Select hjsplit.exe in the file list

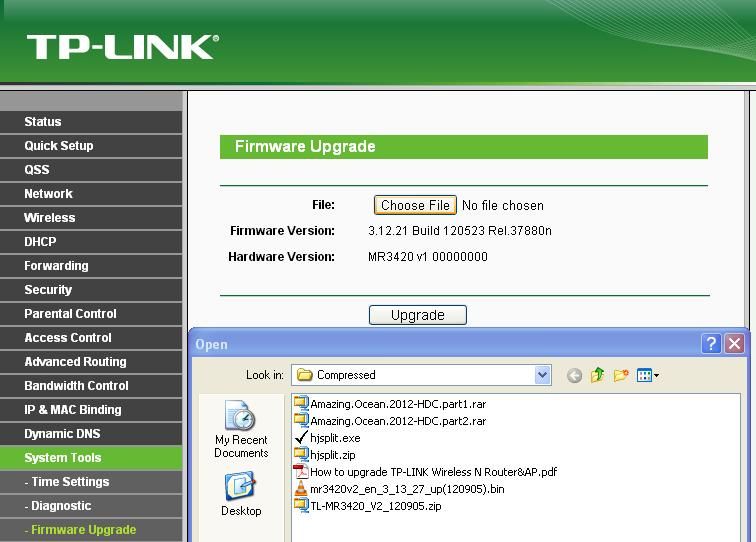[x=334, y=438]
